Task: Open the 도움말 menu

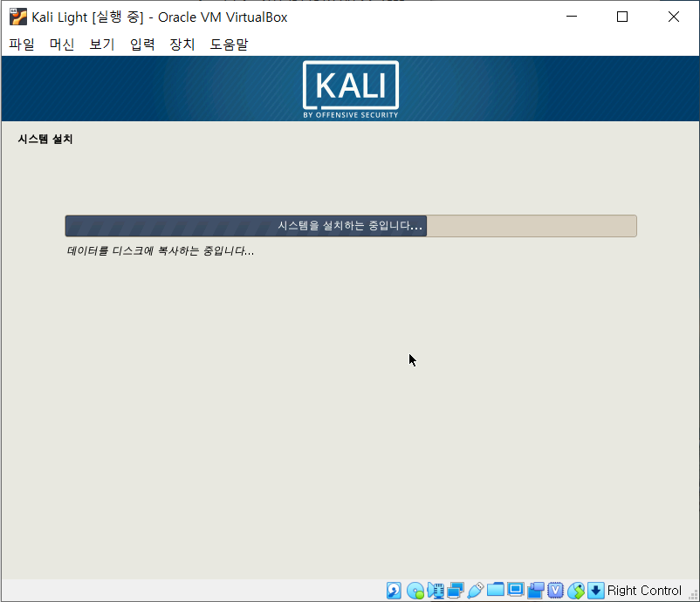Action: point(229,44)
